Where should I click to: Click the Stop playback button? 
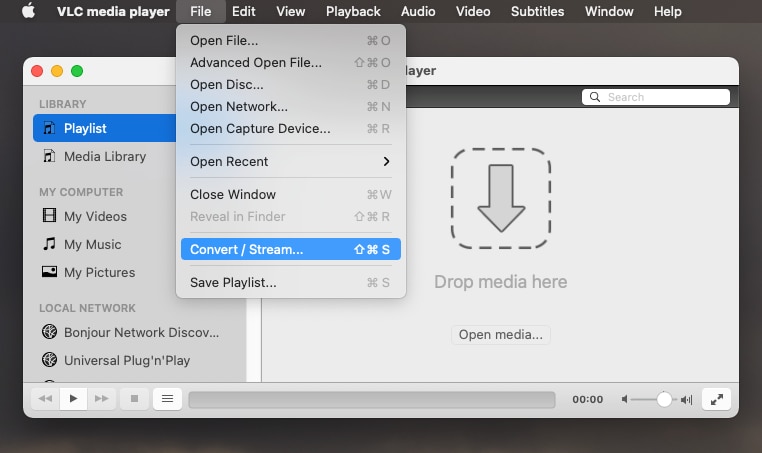pos(135,399)
